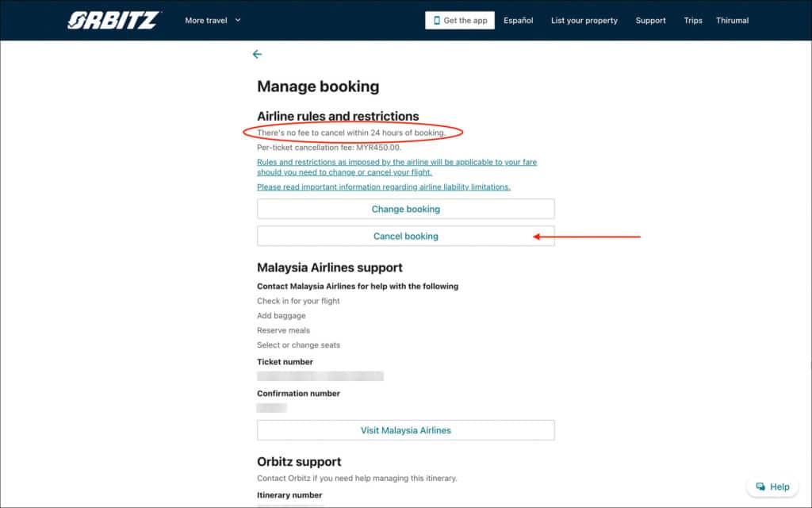This screenshot has width=812, height=508.
Task: Open the Support menu item
Action: 650,20
